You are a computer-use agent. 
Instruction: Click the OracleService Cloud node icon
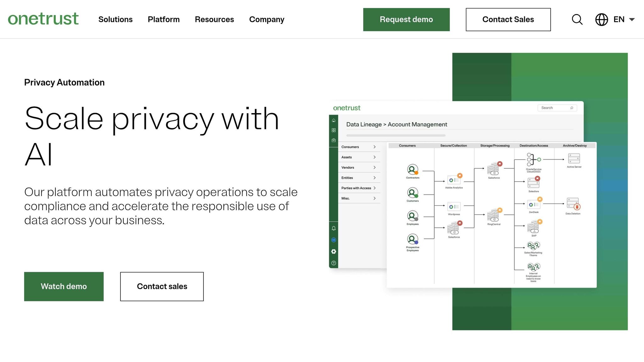point(534,160)
